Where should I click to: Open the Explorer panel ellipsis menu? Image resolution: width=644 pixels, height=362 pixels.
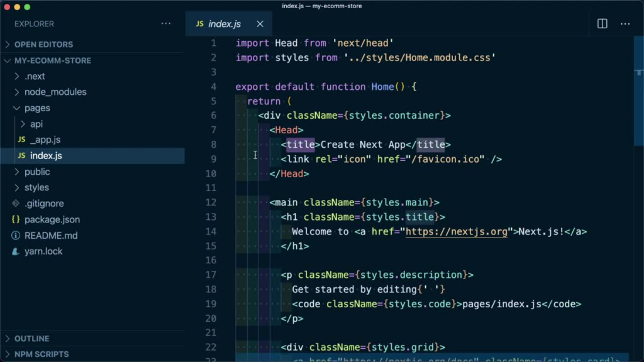166,24
